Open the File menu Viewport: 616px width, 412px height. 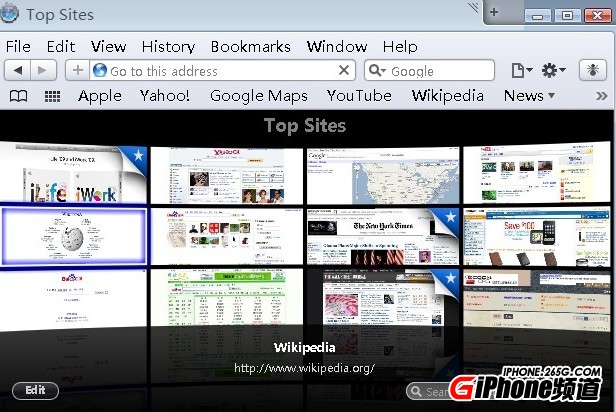coord(18,46)
